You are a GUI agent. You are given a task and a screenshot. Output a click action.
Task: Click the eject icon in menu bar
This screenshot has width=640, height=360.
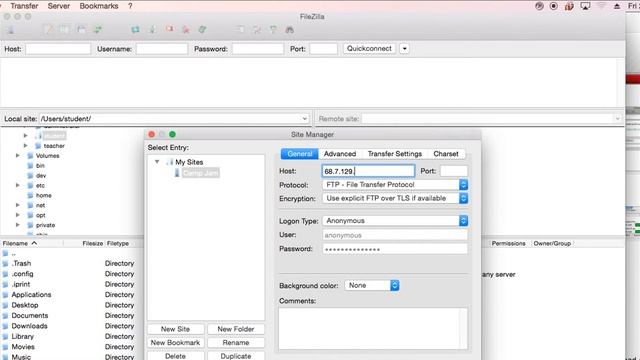(x=617, y=6)
